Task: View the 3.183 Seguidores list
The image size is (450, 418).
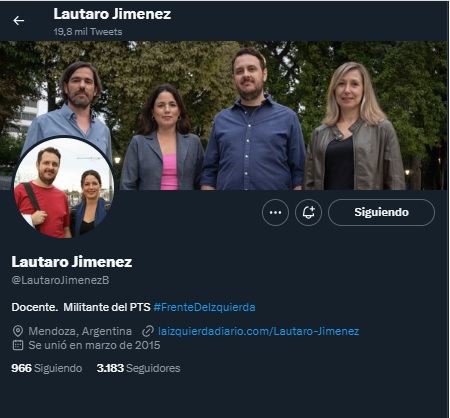Action: [x=138, y=368]
